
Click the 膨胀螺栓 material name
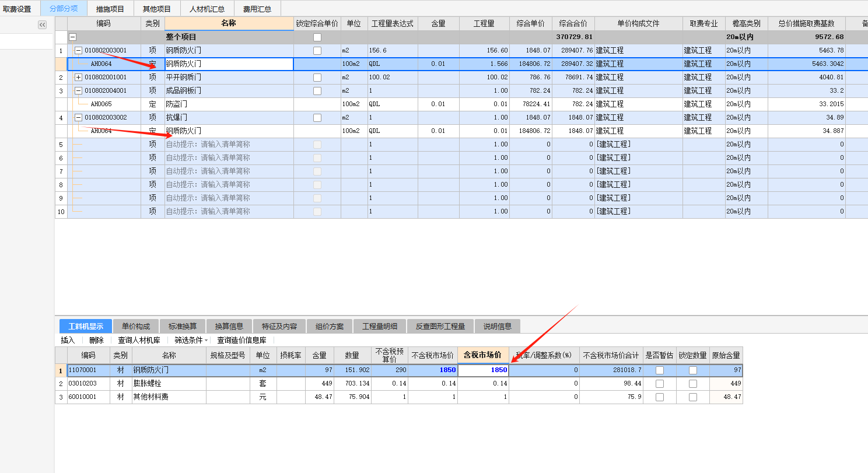(148, 383)
